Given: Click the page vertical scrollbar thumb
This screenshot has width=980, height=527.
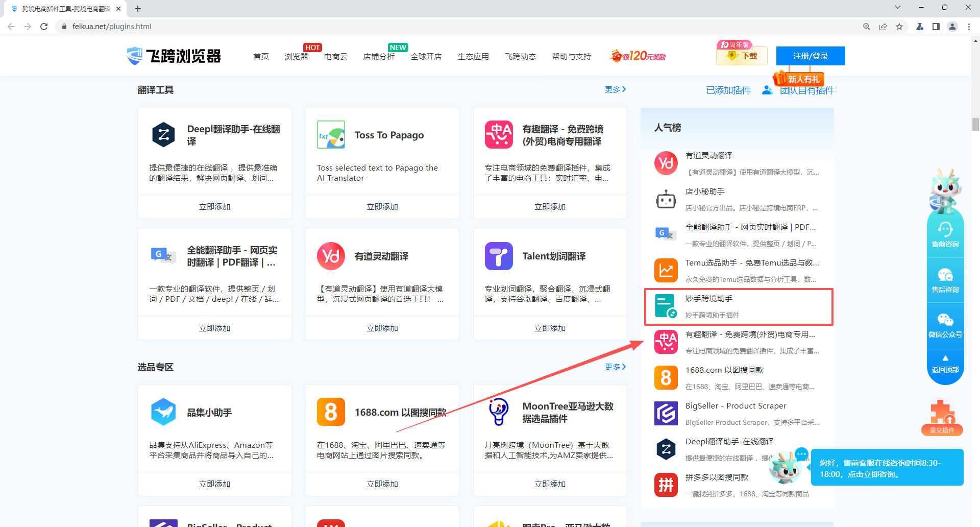Looking at the screenshot, I should point(975,124).
